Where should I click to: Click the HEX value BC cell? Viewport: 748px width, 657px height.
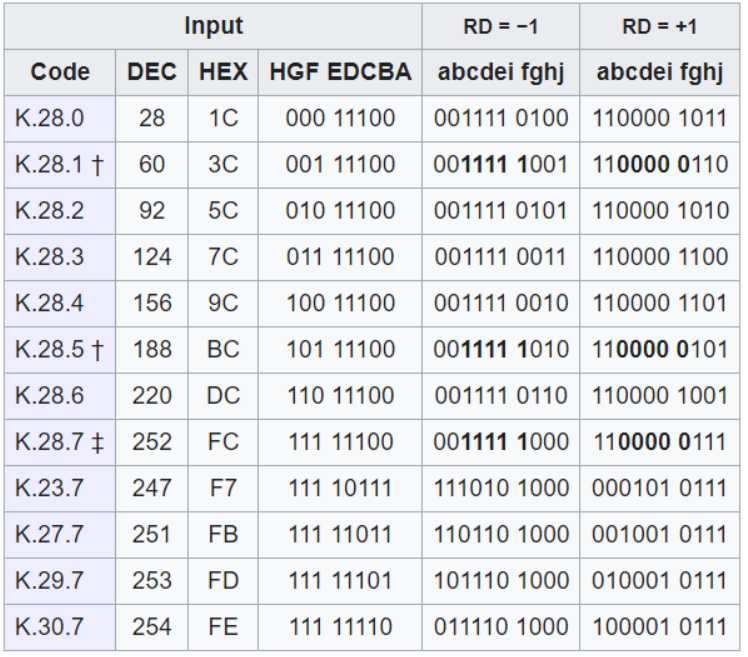[x=223, y=350]
